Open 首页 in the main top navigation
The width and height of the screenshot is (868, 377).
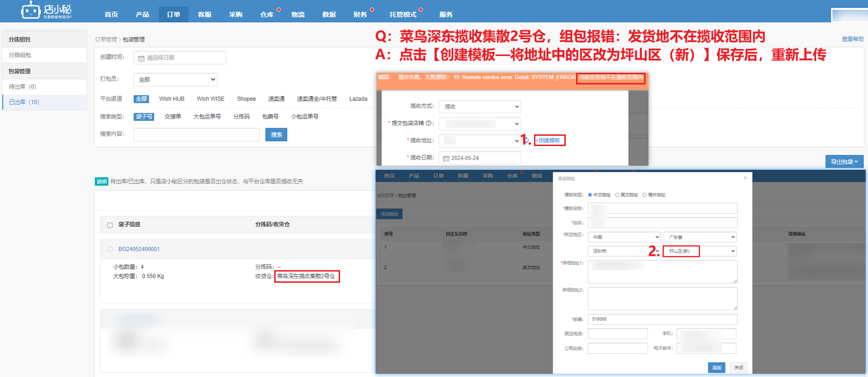(x=111, y=14)
